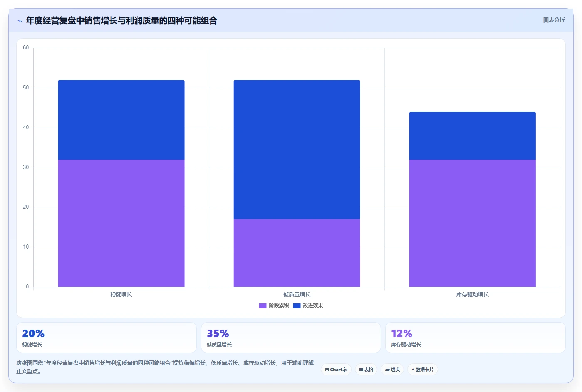Select the blue segment of the 库存驱动增长 bar
582x392 pixels.
[x=472, y=136]
